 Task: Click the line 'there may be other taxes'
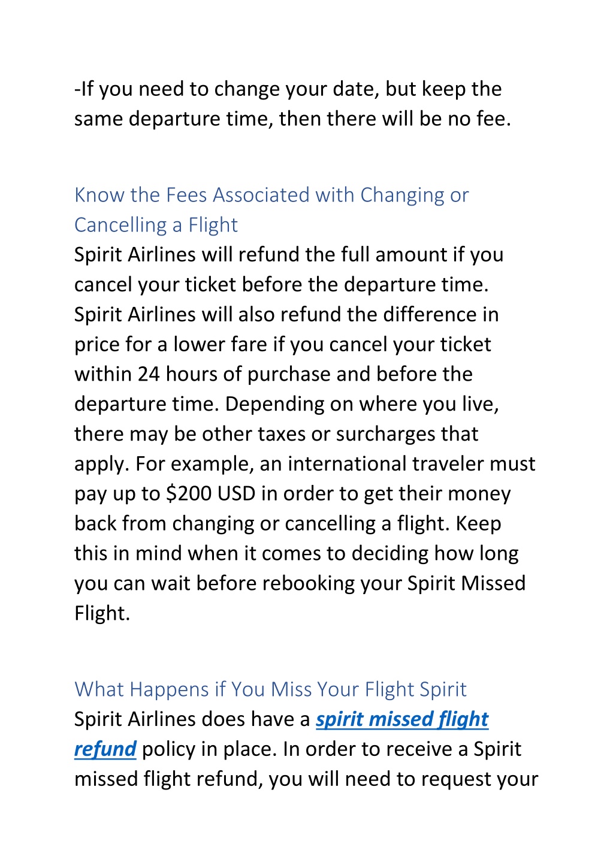click(276, 435)
